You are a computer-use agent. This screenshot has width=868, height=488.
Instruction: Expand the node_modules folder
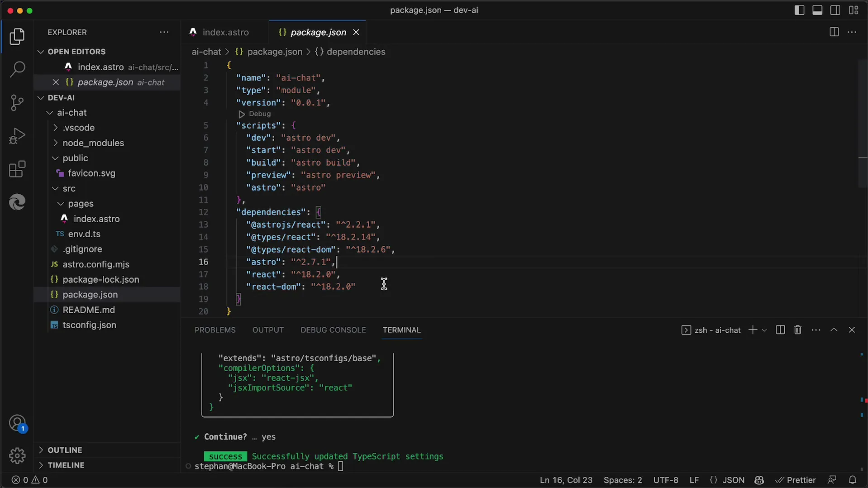pos(108,143)
